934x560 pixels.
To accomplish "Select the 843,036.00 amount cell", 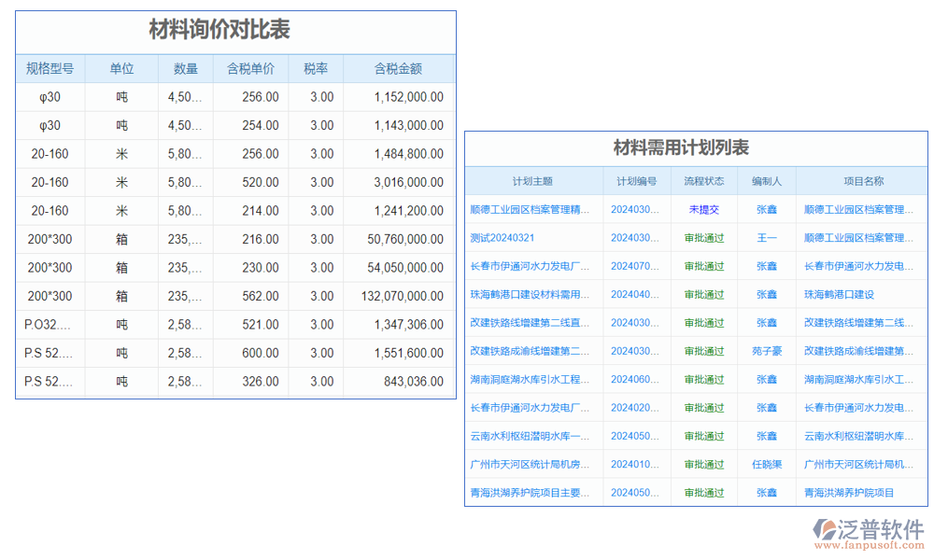I will pos(408,382).
